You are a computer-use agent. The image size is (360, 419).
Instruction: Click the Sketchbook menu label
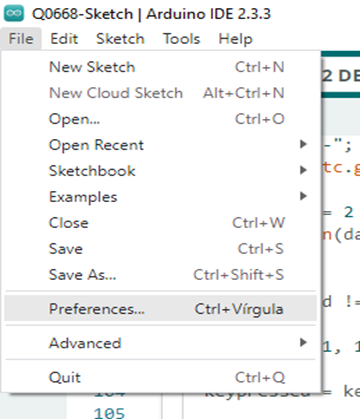pos(92,171)
